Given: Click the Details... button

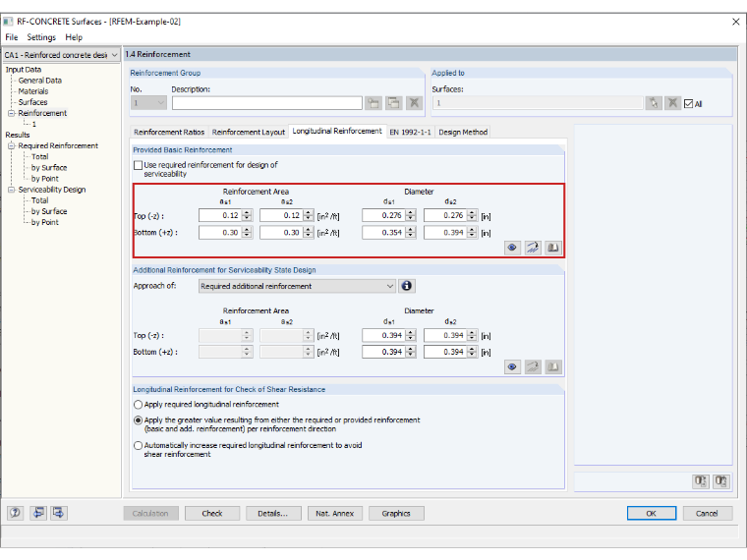Looking at the screenshot, I should tap(273, 513).
